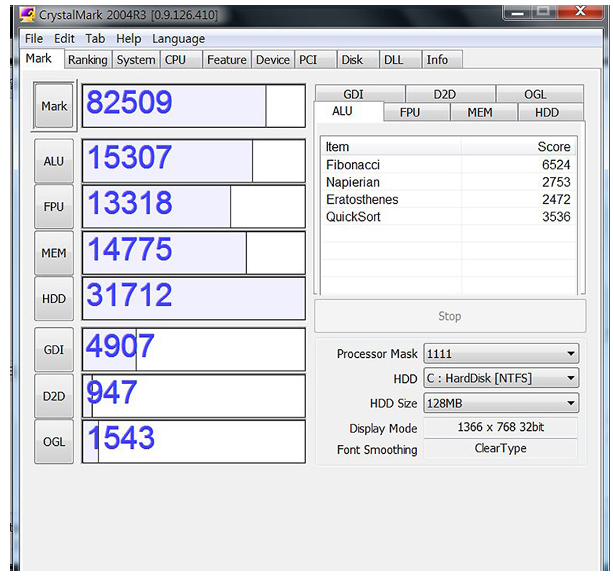The height and width of the screenshot is (582, 614).
Task: Run the OGL benchmark button
Action: pos(54,442)
